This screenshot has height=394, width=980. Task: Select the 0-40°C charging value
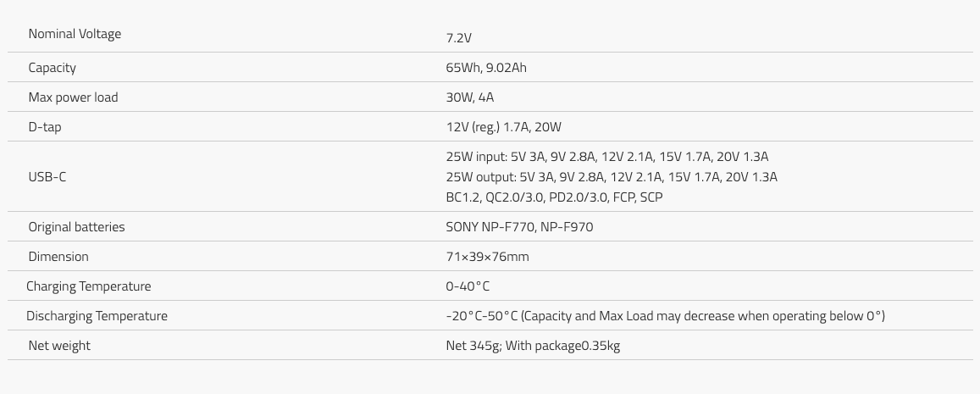[468, 286]
